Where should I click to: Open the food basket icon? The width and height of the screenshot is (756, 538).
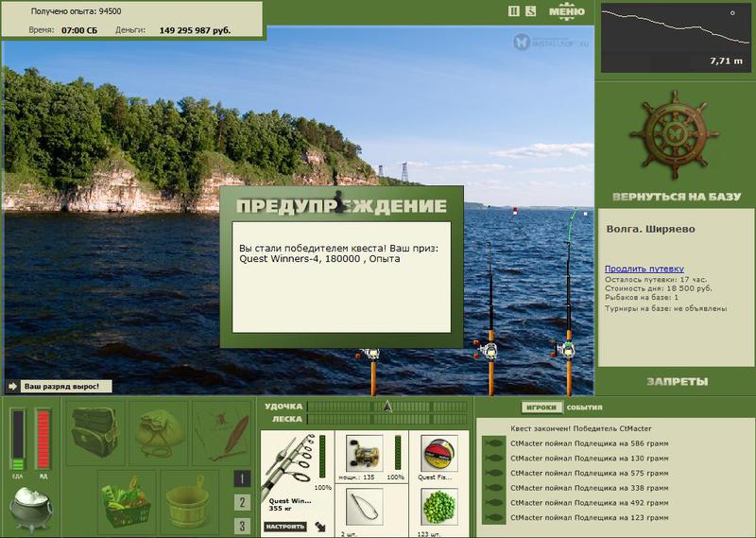[127, 502]
